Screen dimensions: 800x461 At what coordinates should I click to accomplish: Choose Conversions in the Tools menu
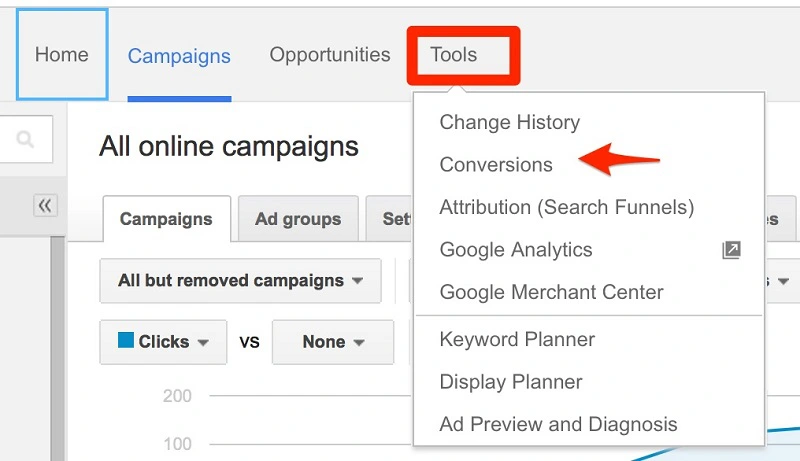496,165
